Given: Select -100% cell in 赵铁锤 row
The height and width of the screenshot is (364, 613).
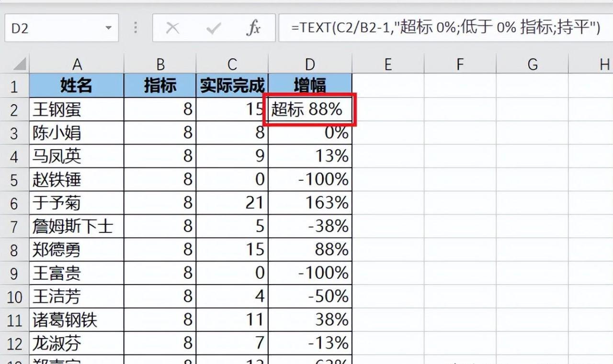Looking at the screenshot, I should point(310,180).
